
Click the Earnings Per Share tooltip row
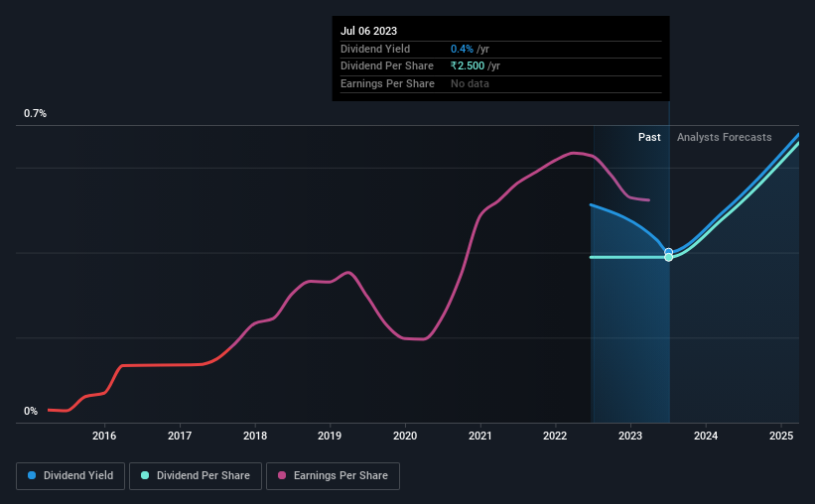(x=501, y=83)
